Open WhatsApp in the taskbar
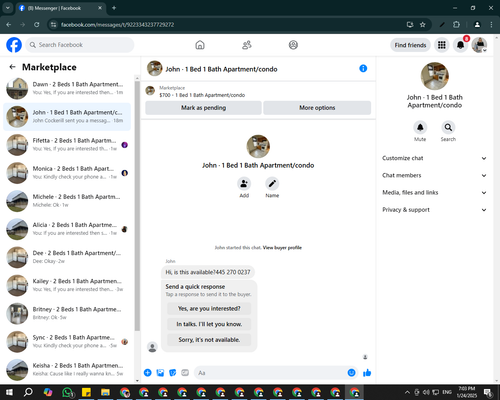Image resolution: width=500 pixels, height=400 pixels. click(x=68, y=392)
